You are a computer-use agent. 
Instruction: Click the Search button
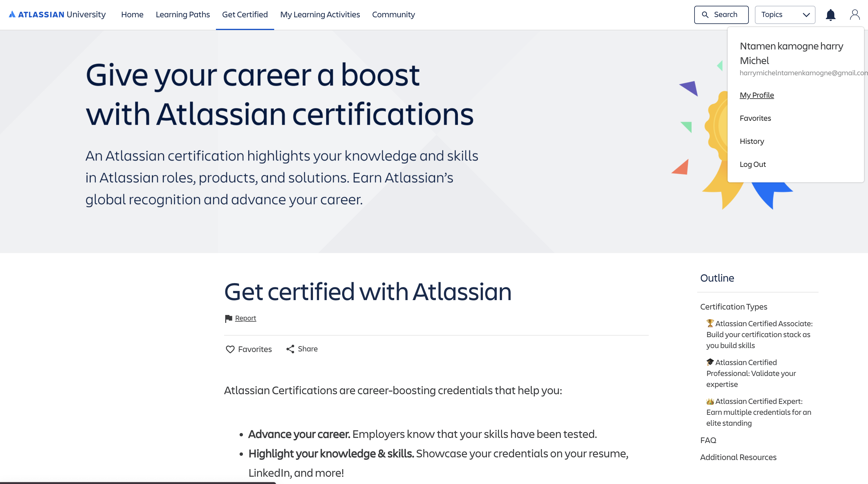coord(721,15)
